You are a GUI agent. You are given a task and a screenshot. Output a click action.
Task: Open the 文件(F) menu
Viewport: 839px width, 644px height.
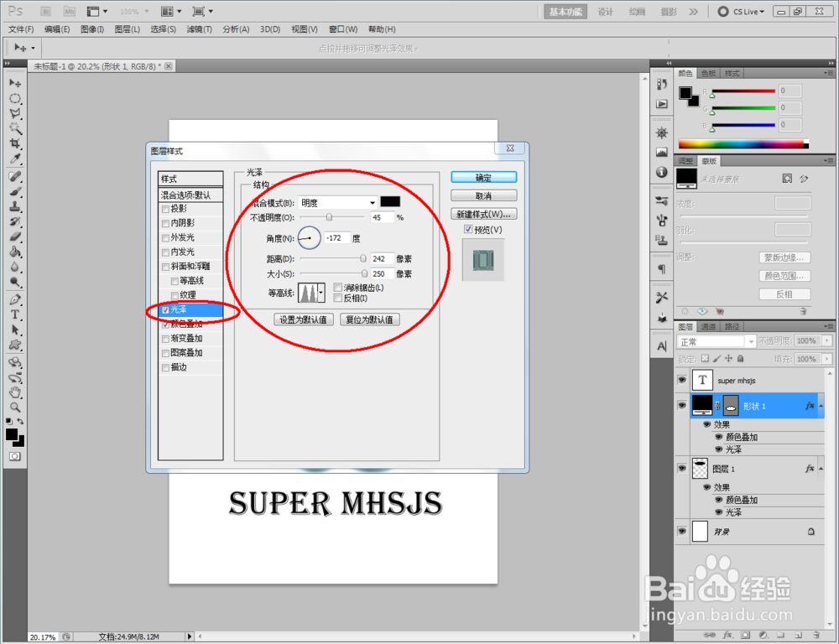(x=21, y=29)
